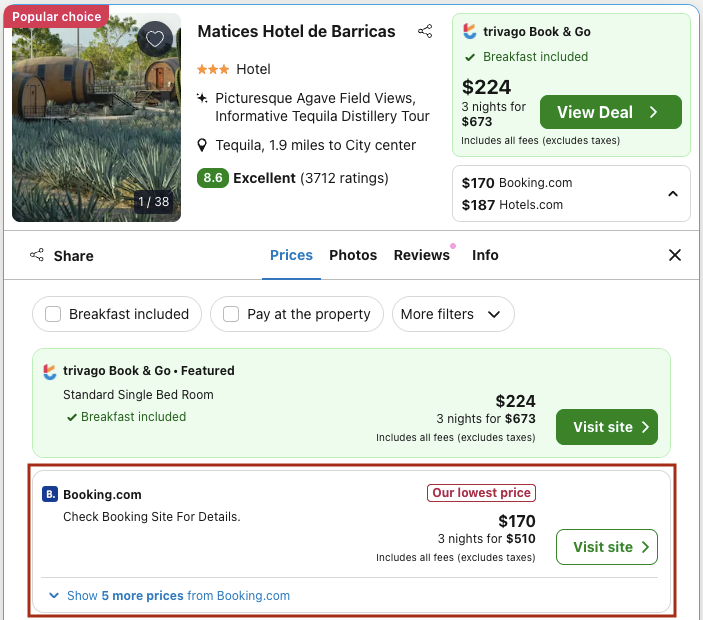The image size is (703, 620).
Task: Click the heart favorite icon on hotel photo
Action: pyautogui.click(x=154, y=39)
